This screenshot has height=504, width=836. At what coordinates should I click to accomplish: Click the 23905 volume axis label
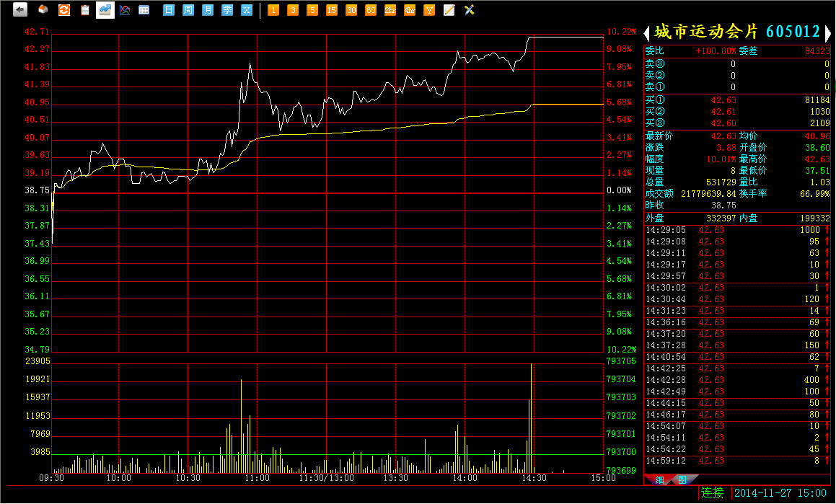point(38,361)
